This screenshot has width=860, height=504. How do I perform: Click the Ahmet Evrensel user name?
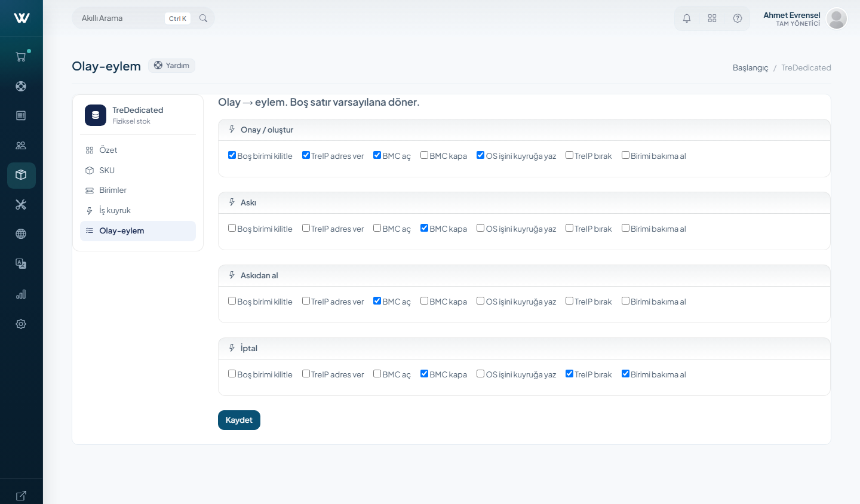(792, 15)
